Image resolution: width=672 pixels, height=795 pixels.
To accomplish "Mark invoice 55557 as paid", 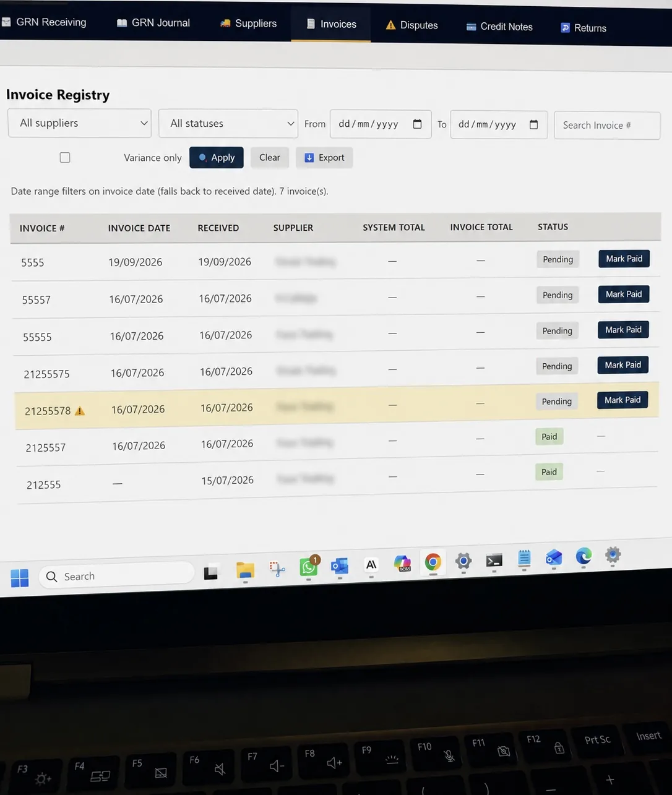I will click(x=624, y=294).
